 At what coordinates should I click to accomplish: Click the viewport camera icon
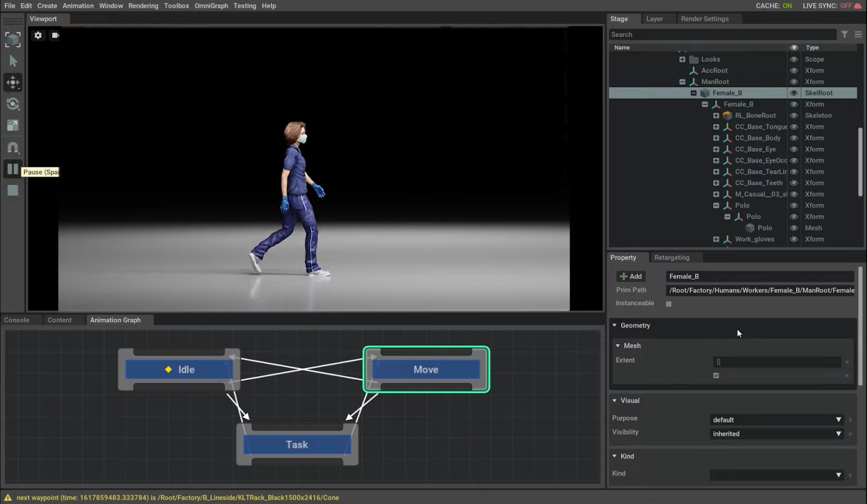[55, 35]
